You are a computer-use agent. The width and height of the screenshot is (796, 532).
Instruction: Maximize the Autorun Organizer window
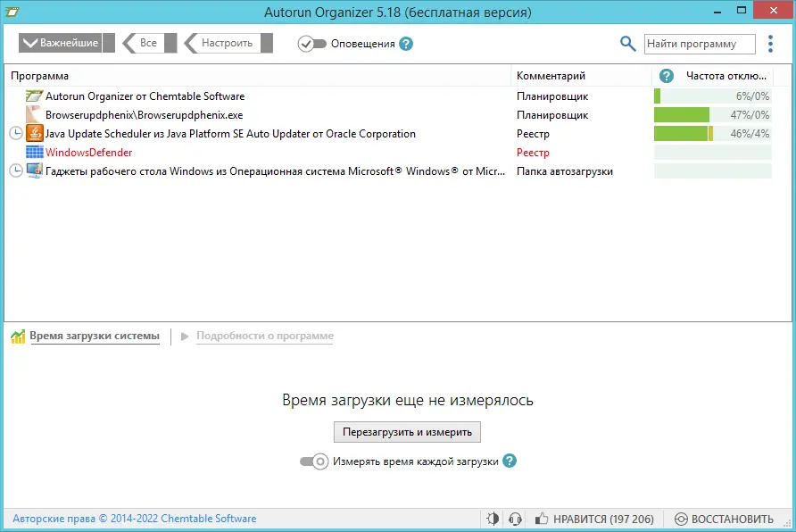click(x=742, y=12)
